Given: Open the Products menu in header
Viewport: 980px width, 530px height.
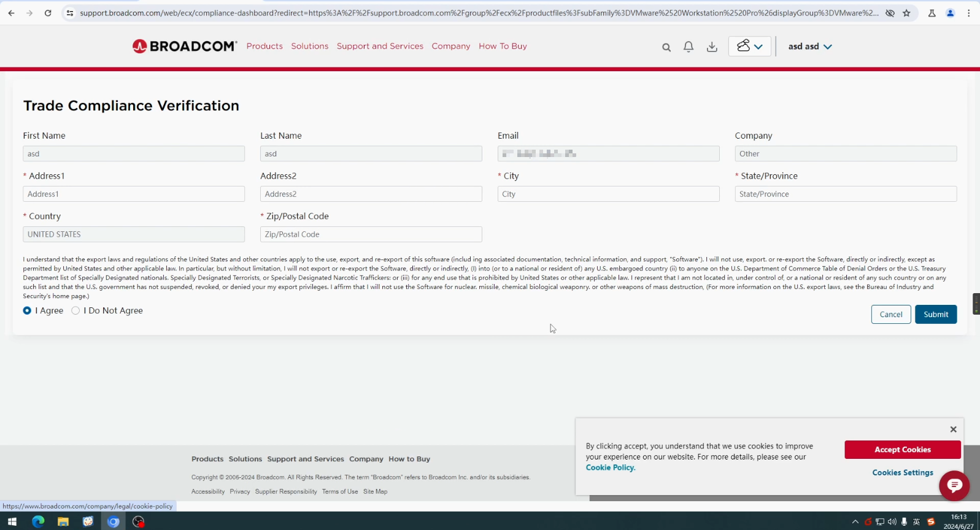Looking at the screenshot, I should (264, 46).
